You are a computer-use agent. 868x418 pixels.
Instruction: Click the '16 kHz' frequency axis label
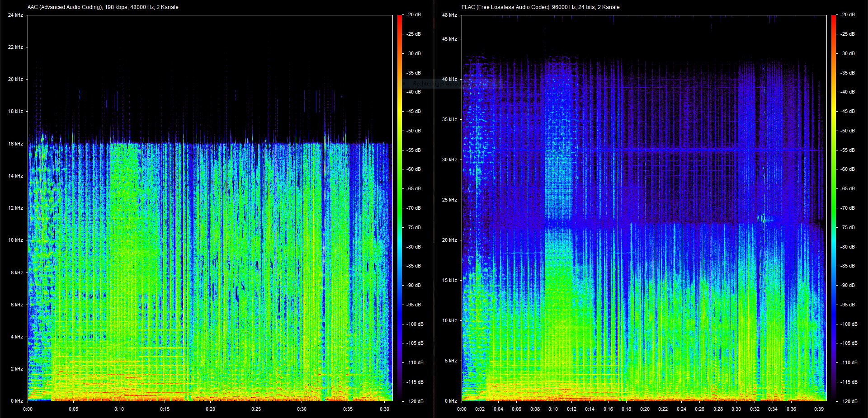(15, 144)
